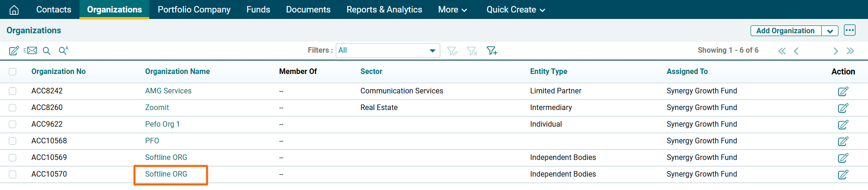Click edit icon for Zoomit row
The image size is (868, 190).
click(843, 108)
